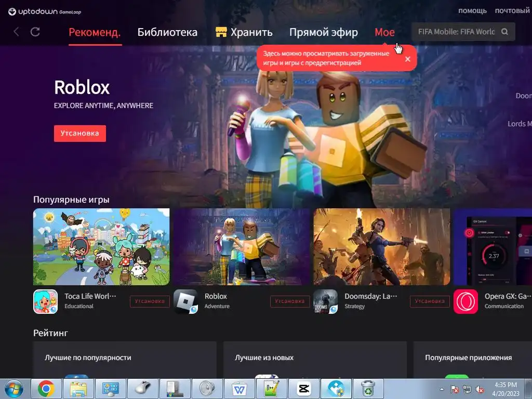This screenshot has width=532, height=399.
Task: Click the Рейтинг heading
Action: [x=50, y=333]
